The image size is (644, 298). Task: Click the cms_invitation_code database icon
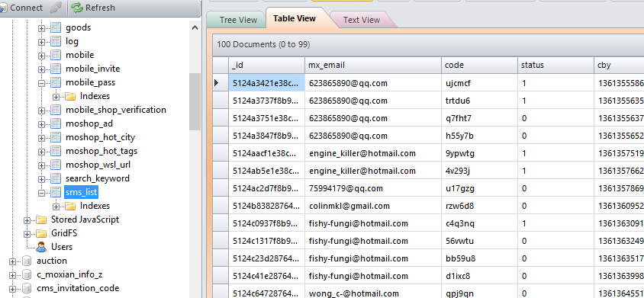27,288
